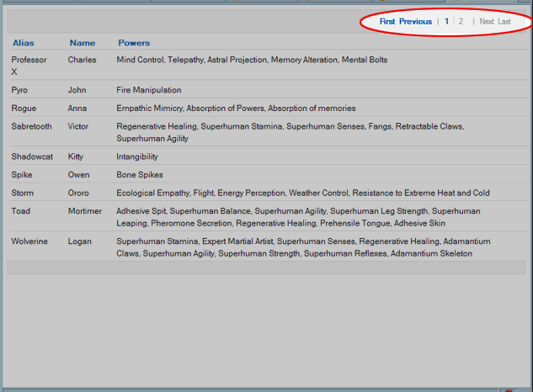Click the name Anna
The image size is (533, 392).
[77, 109]
